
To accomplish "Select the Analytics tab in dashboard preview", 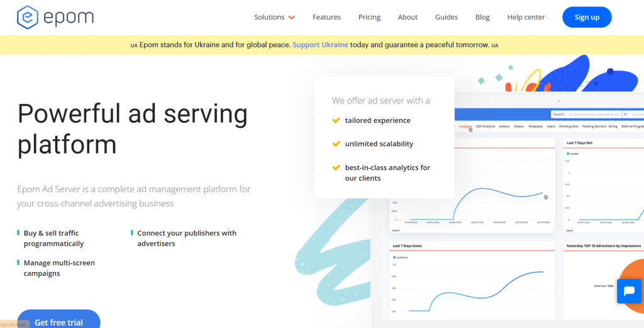I will (465, 127).
